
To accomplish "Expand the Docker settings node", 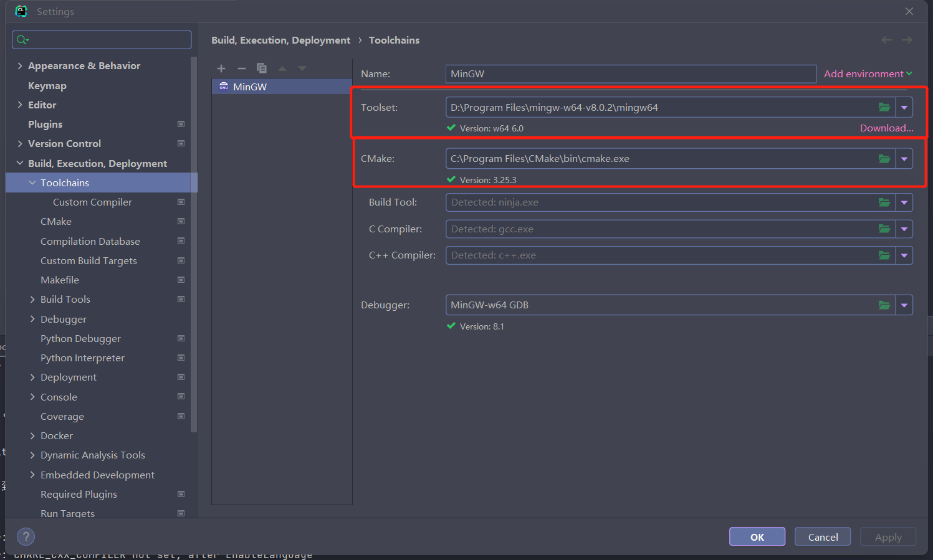I will (x=32, y=436).
